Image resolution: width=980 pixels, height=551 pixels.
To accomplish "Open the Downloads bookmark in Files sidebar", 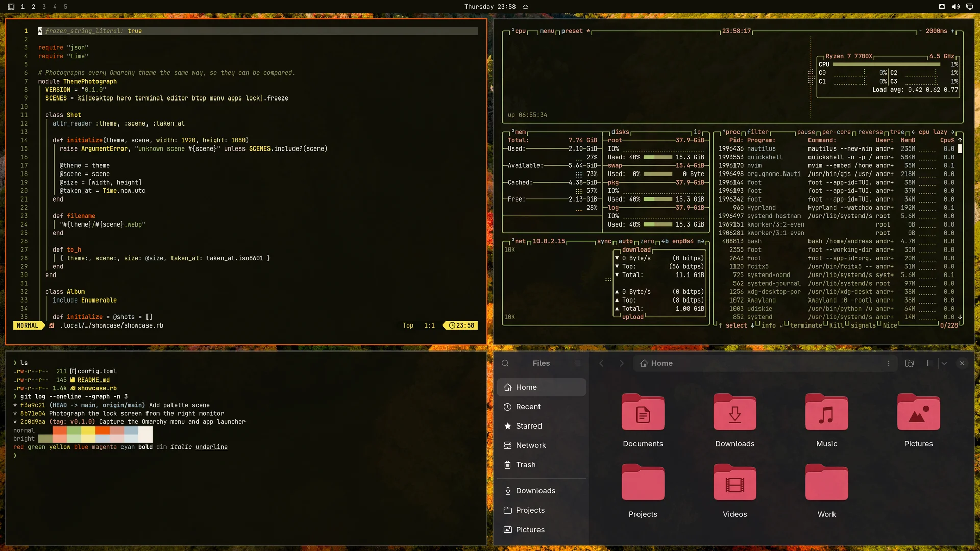I will point(542,491).
